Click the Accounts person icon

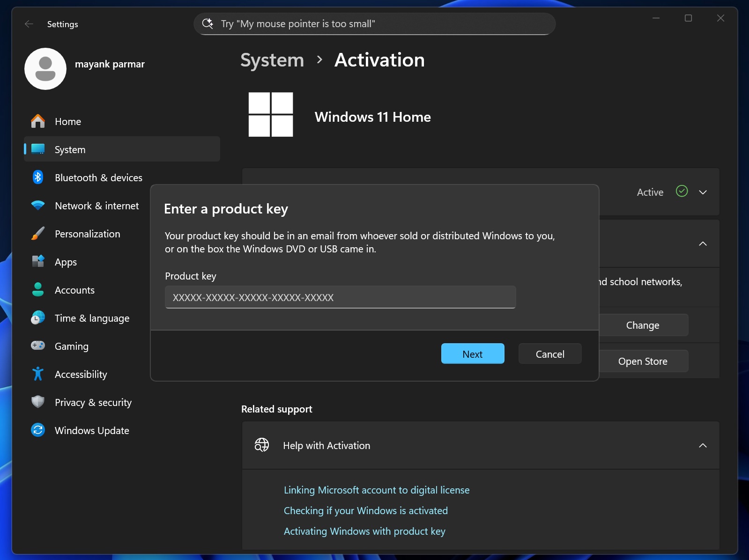[x=38, y=290]
